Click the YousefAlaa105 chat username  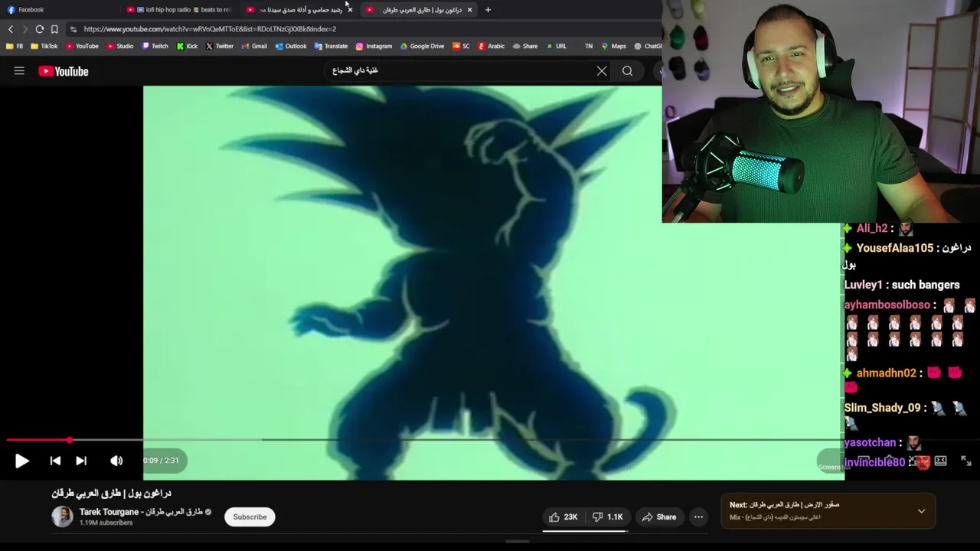[895, 248]
